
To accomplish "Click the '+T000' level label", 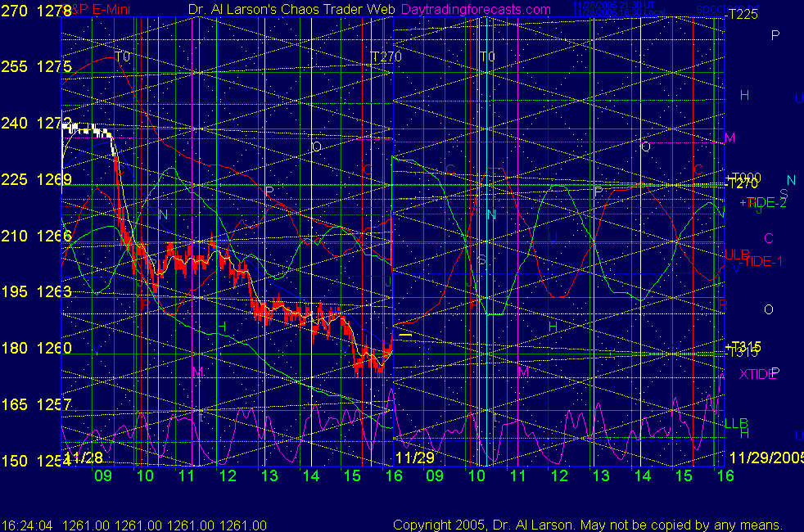I will coord(743,178).
